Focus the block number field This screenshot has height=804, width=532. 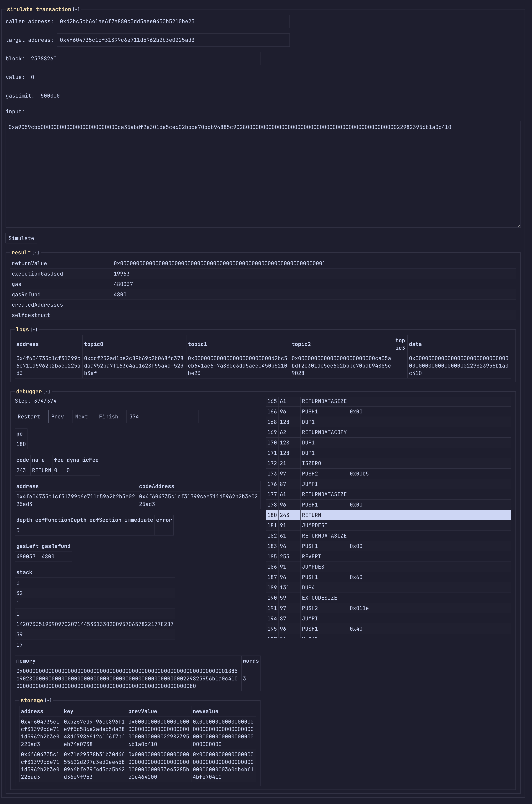coord(144,59)
